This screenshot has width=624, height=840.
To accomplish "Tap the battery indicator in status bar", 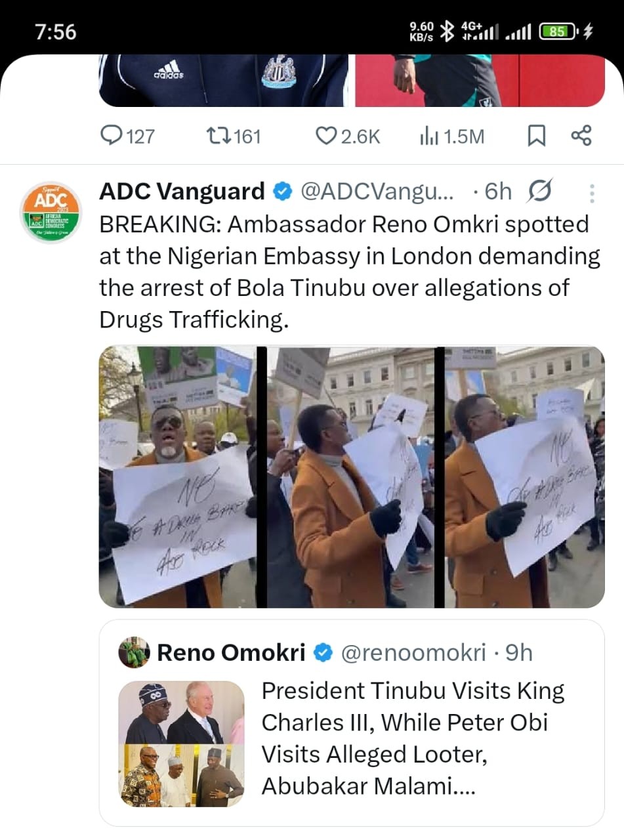I will pos(558,31).
